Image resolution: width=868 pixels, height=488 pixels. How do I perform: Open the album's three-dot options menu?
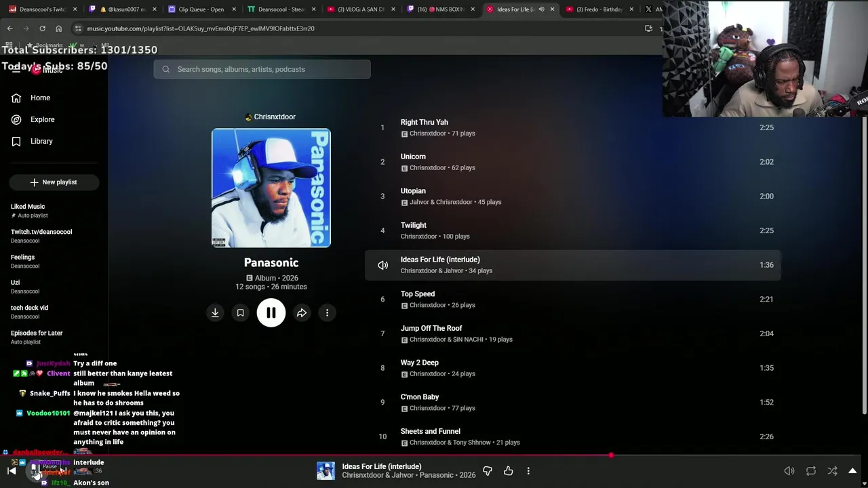tap(327, 312)
